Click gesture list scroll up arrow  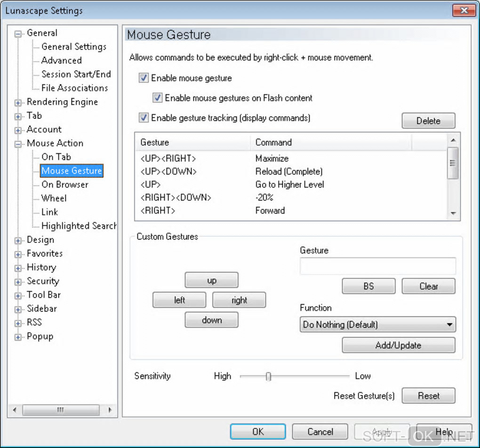(x=453, y=140)
